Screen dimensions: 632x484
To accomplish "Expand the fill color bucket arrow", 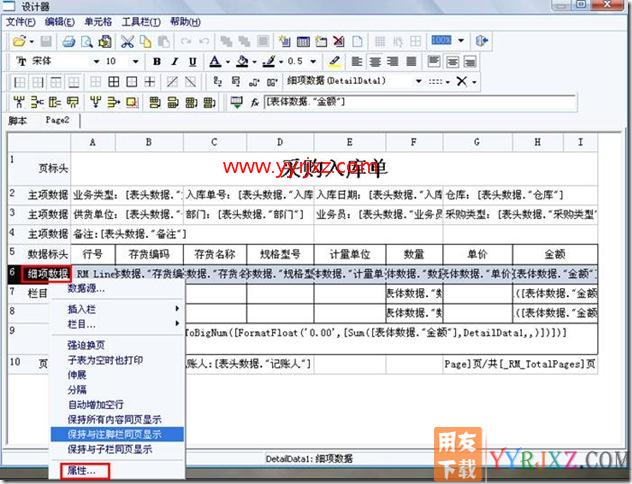I will point(254,62).
